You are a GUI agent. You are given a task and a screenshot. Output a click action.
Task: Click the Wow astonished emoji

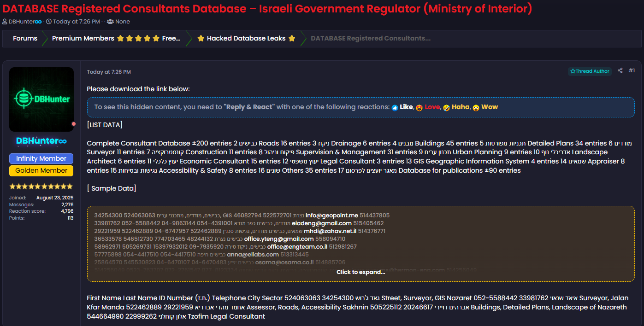click(476, 107)
